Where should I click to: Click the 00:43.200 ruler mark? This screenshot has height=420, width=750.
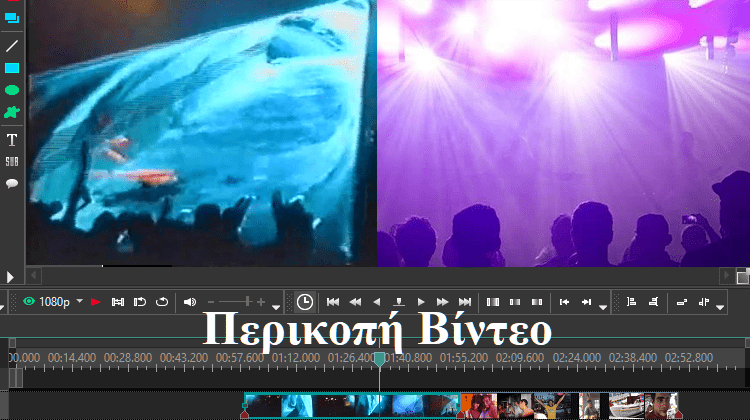pos(184,358)
